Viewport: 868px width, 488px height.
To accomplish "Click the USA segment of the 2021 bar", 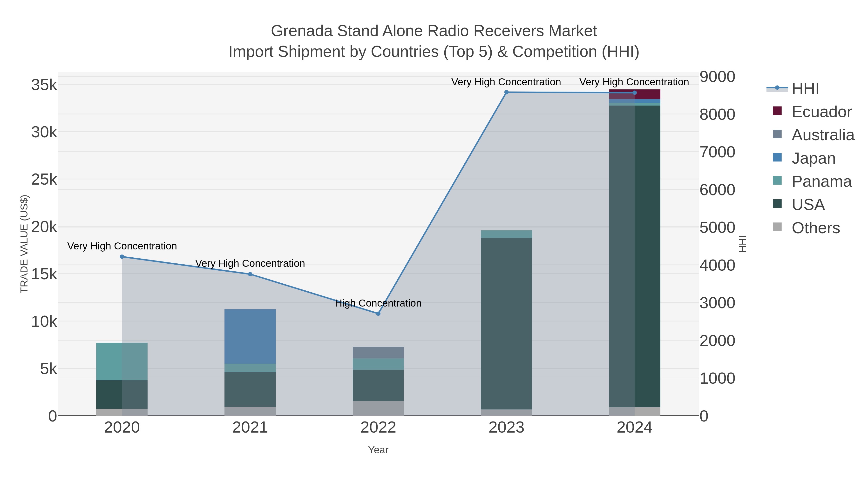I will [250, 389].
